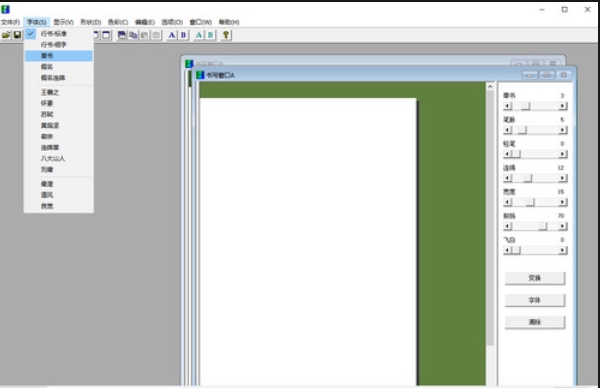Click the yellow help key toolbar icon
600x388 pixels.
(x=226, y=35)
